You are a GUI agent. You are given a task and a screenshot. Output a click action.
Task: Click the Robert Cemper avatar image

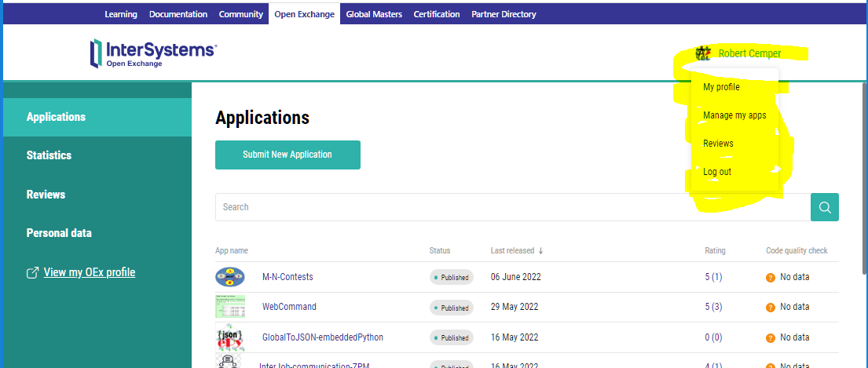(703, 53)
